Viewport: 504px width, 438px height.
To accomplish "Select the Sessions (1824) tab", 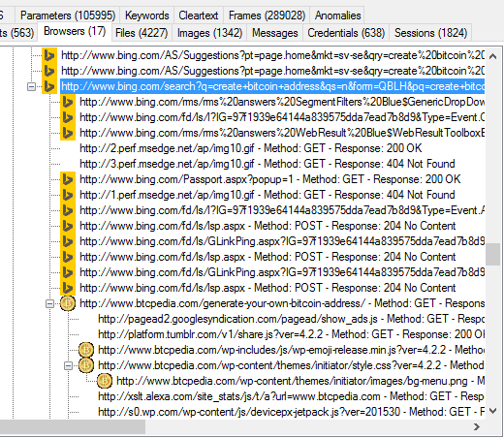I will click(430, 33).
